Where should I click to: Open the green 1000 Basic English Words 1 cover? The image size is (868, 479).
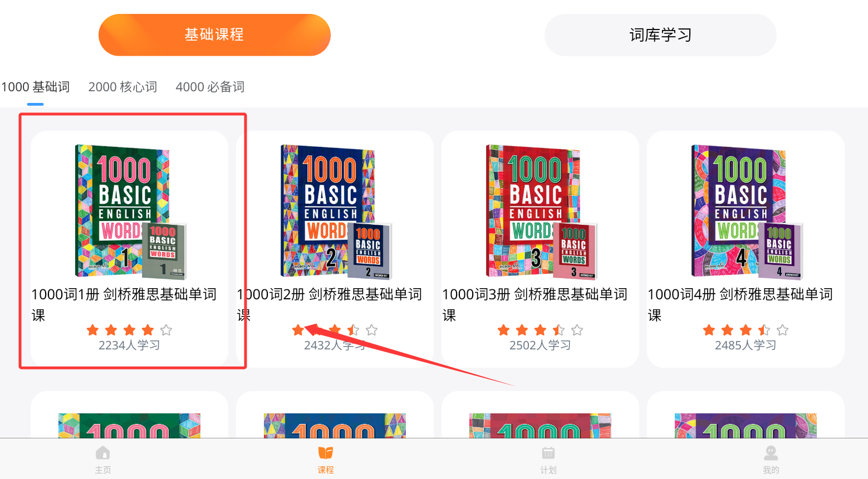point(130,211)
